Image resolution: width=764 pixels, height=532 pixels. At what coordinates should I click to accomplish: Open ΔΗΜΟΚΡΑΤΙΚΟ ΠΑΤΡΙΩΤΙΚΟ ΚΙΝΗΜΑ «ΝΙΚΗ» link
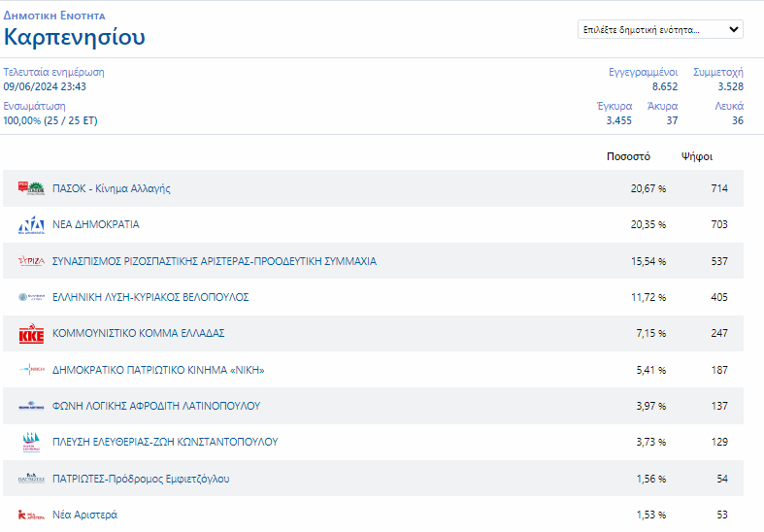tap(158, 370)
